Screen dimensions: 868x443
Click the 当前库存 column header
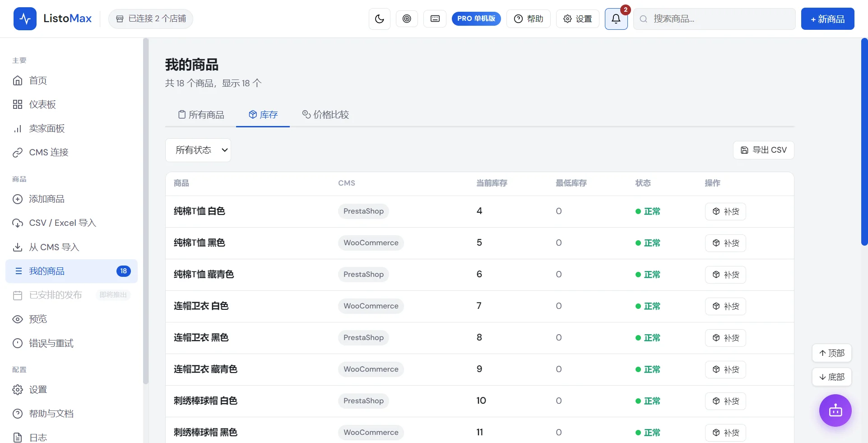tap(492, 183)
